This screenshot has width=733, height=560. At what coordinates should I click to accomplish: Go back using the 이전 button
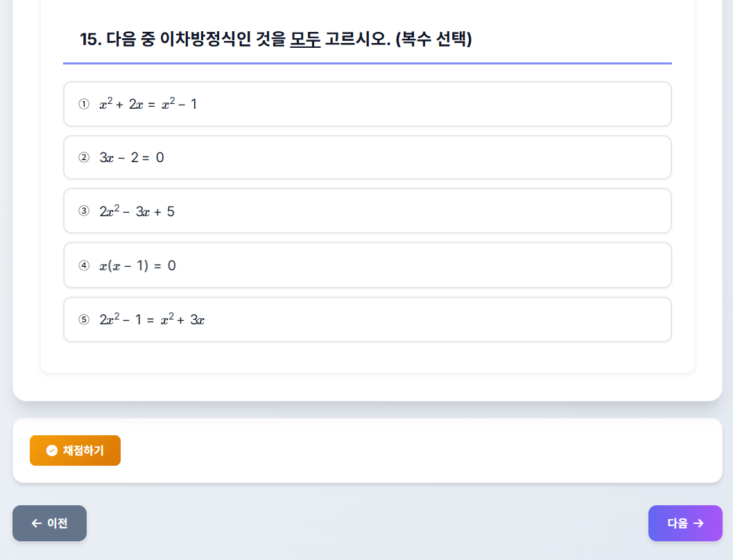[x=49, y=523]
